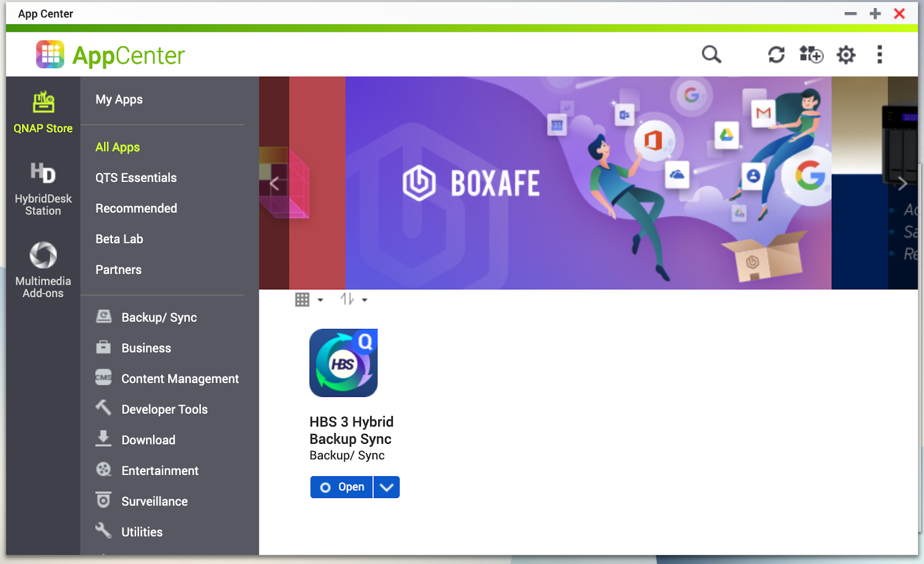This screenshot has width=924, height=564.
Task: Click the Backup/ Sync category icon
Action: click(x=104, y=316)
